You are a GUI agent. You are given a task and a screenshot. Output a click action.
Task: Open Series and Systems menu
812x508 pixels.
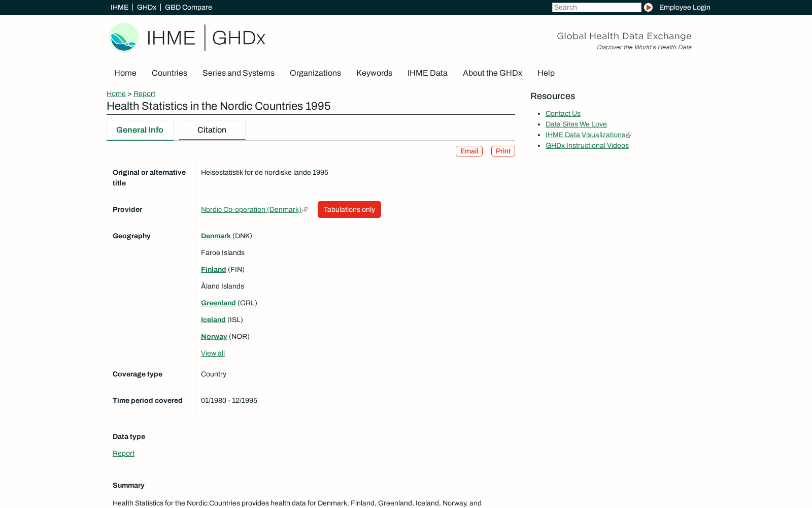pos(239,73)
